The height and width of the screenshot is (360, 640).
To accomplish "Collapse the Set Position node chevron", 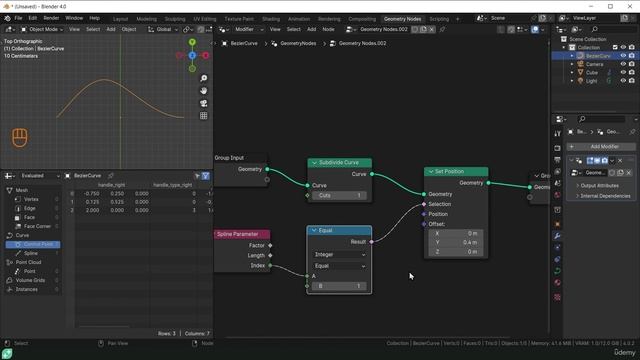I will pos(431,172).
